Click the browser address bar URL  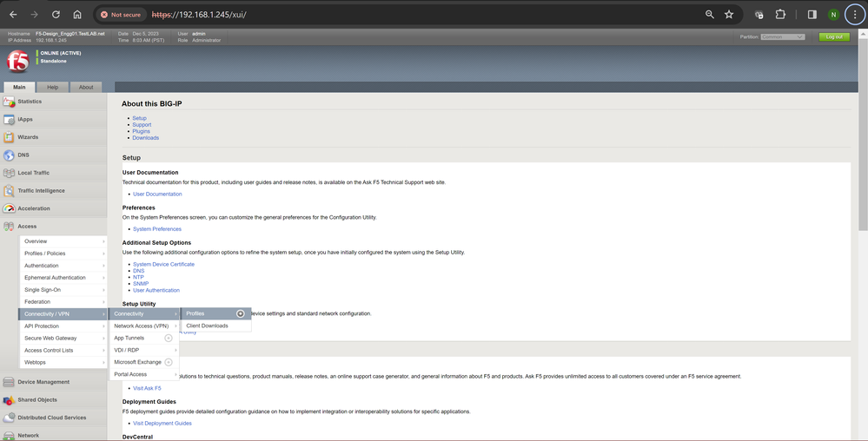199,15
